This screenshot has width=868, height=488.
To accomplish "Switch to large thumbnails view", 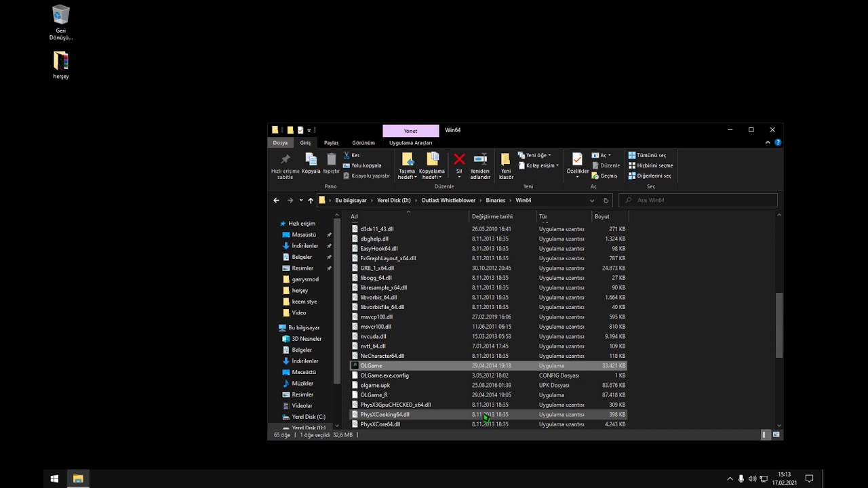I will point(776,434).
